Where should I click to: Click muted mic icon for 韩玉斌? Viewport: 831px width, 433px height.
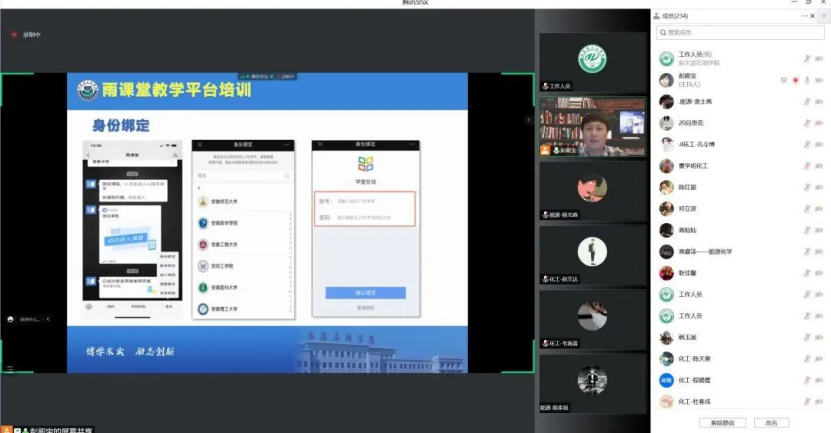tap(807, 337)
